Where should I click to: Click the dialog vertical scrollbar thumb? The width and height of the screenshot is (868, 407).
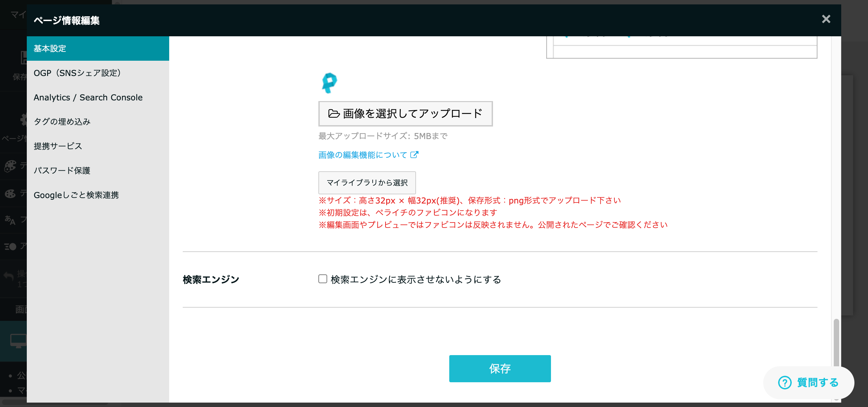836,343
